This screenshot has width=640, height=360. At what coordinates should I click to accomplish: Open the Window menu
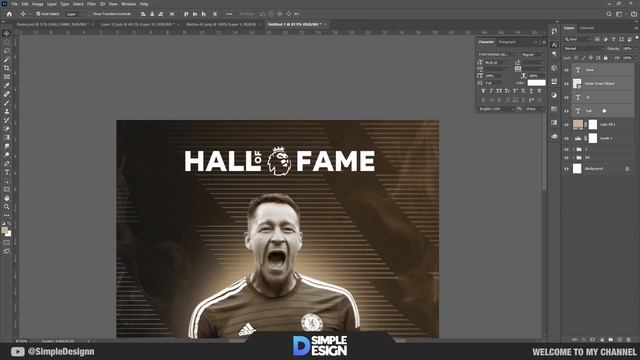128,4
